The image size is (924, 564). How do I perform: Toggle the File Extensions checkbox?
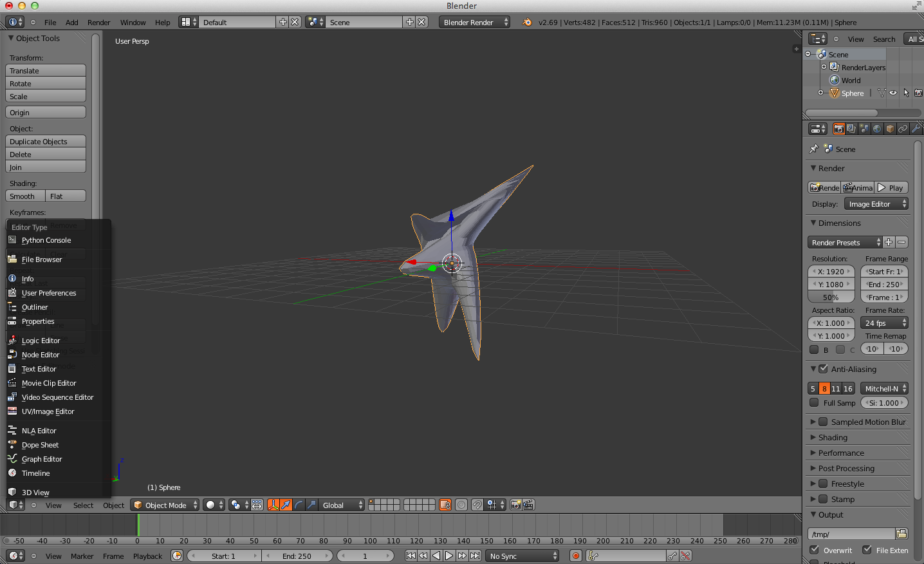(867, 550)
